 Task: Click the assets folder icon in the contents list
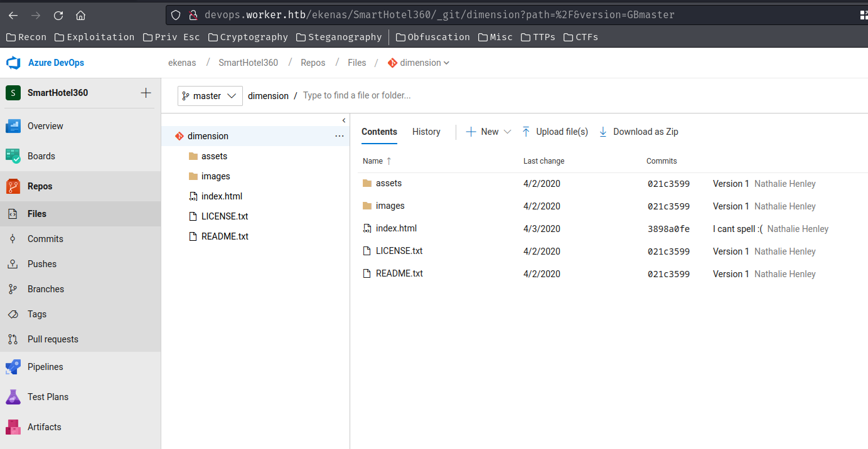[x=367, y=183]
